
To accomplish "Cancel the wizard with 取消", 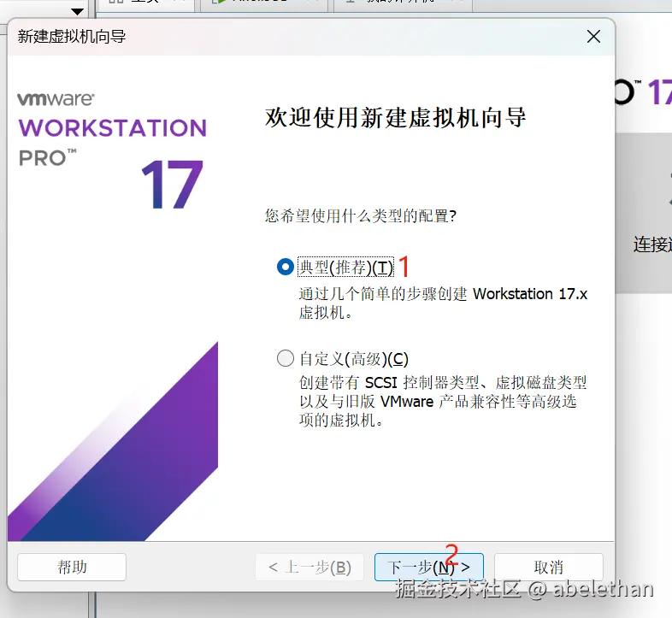I will 549,567.
